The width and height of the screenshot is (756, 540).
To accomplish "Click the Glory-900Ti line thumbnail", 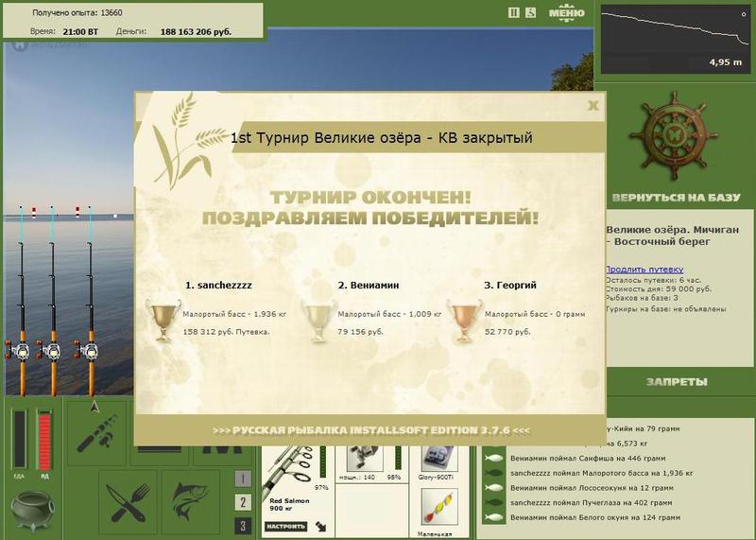I will coord(438,459).
